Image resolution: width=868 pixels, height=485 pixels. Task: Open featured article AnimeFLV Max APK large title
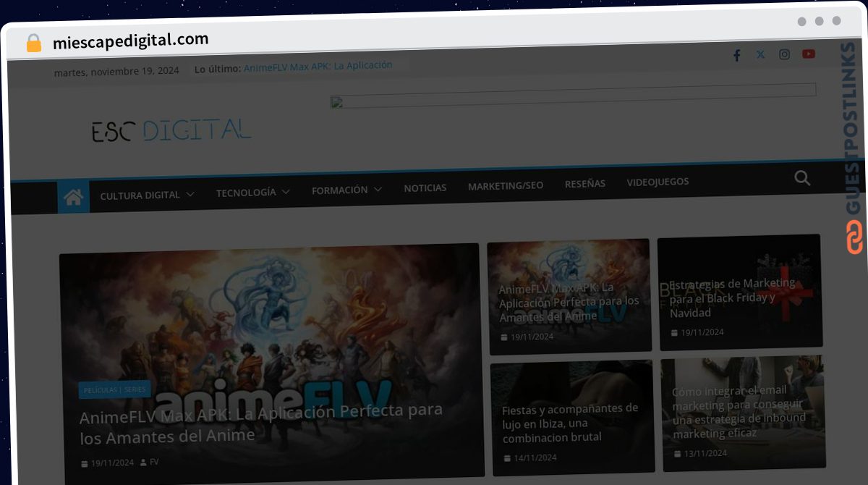click(x=261, y=423)
